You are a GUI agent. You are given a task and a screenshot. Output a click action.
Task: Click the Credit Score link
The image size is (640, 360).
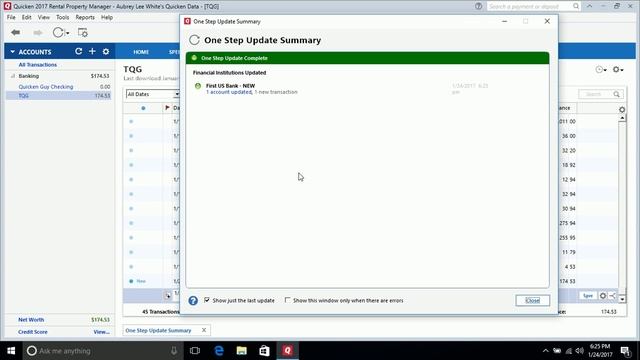(x=33, y=332)
